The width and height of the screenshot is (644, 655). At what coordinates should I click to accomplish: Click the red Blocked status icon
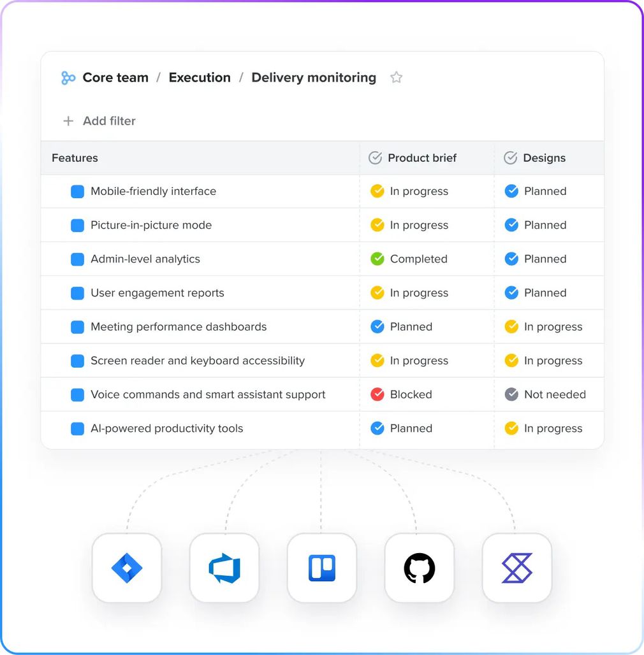tap(377, 394)
